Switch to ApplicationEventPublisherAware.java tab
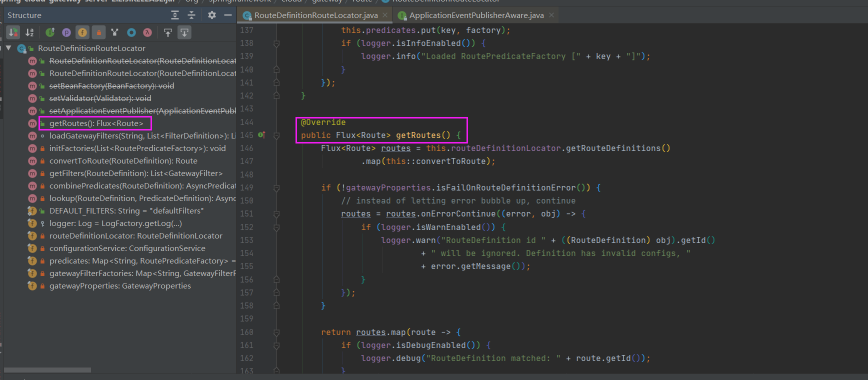The height and width of the screenshot is (380, 868). (x=476, y=15)
